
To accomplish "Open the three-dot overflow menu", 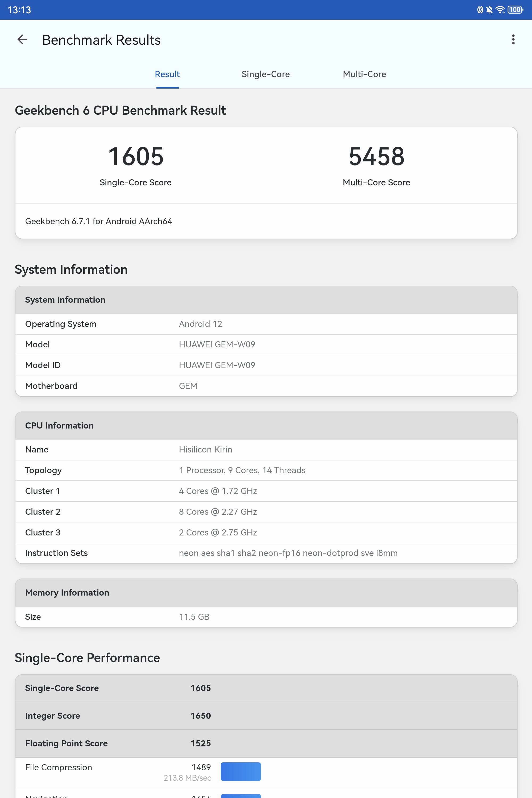I will tap(513, 40).
